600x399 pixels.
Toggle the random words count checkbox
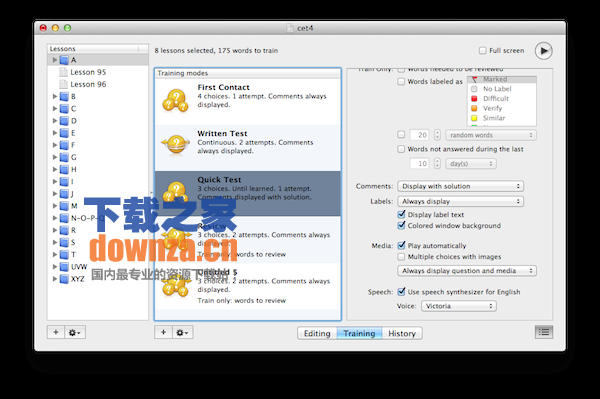pyautogui.click(x=401, y=135)
